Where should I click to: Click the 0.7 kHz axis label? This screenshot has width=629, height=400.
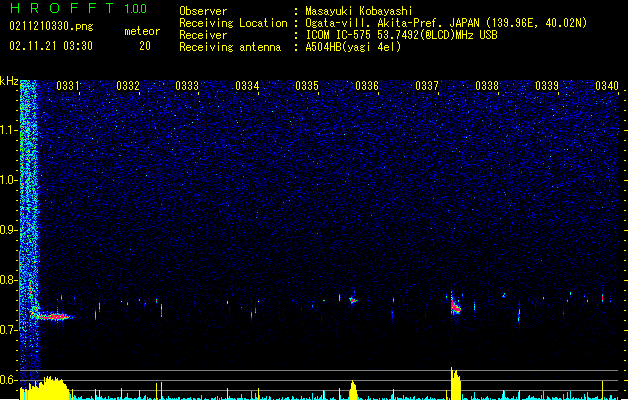9,330
